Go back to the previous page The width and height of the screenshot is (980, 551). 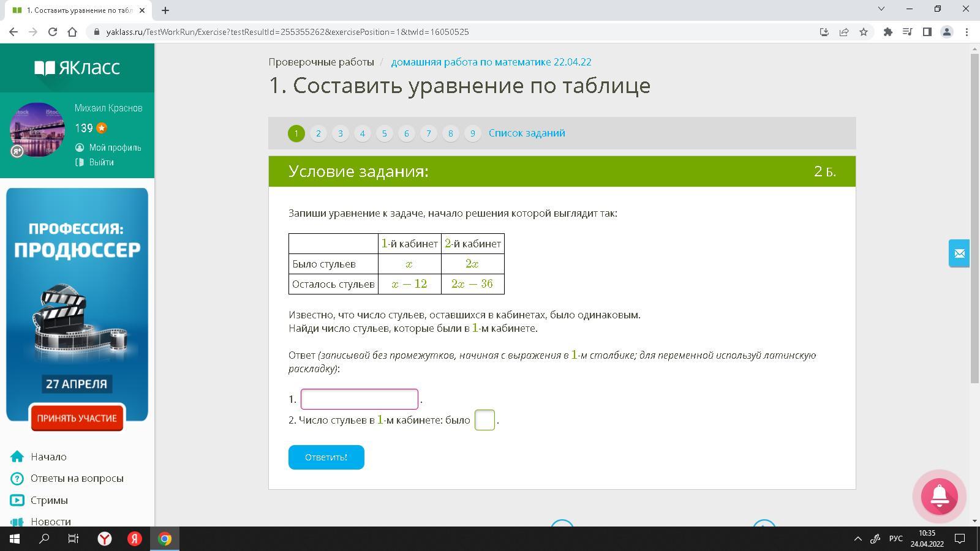(13, 32)
